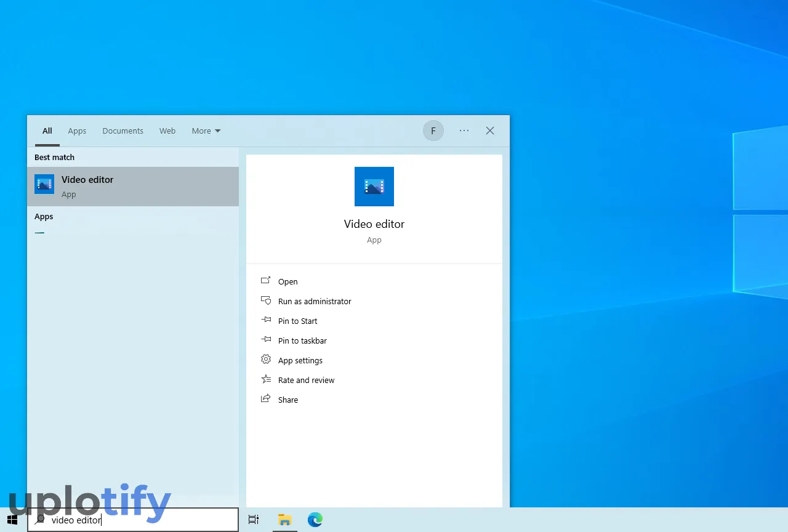Click the search magnifier icon in taskbar
The image size is (788, 532).
40,520
